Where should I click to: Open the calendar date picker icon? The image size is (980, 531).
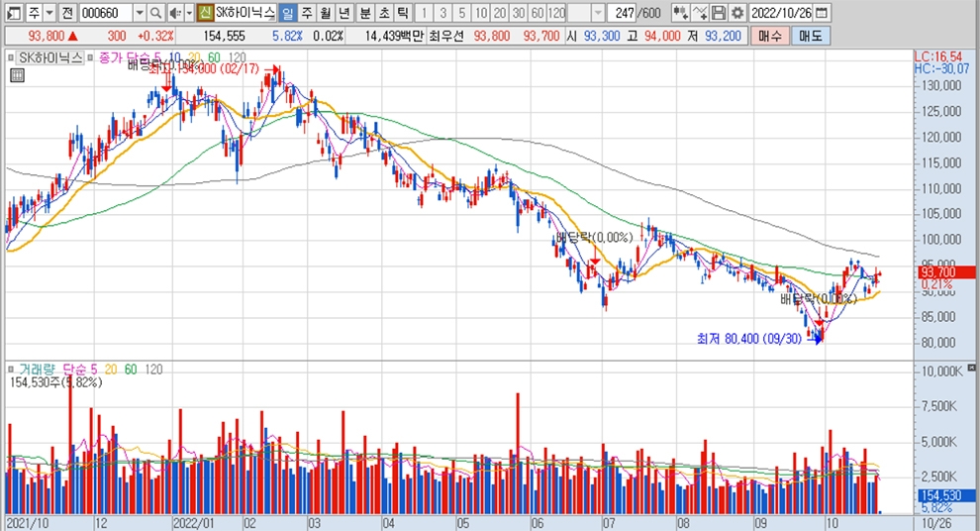coord(823,13)
